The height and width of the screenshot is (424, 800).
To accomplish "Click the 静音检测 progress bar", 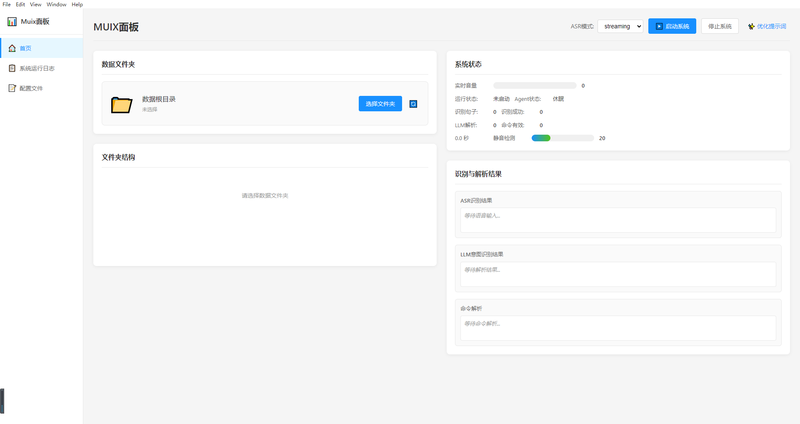I will pos(562,138).
